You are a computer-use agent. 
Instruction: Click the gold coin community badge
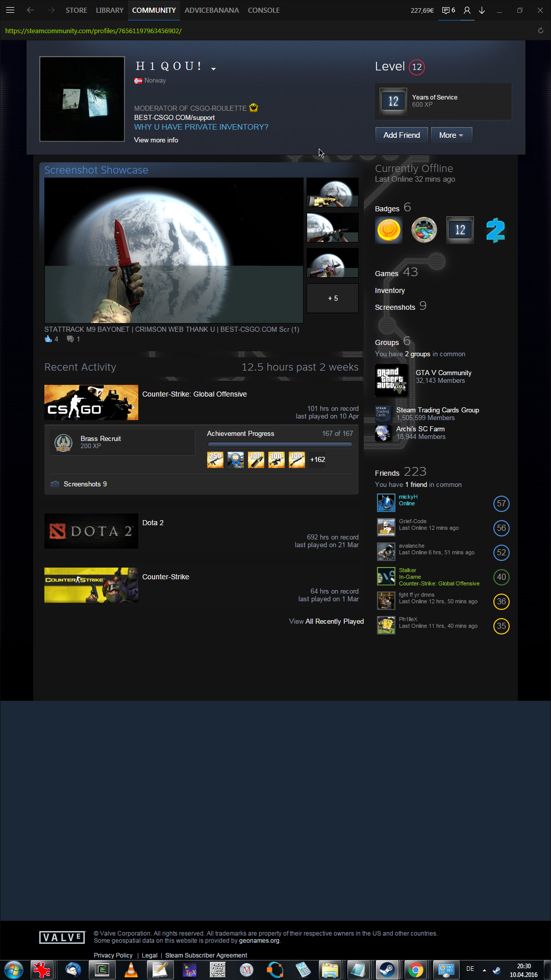pyautogui.click(x=389, y=230)
